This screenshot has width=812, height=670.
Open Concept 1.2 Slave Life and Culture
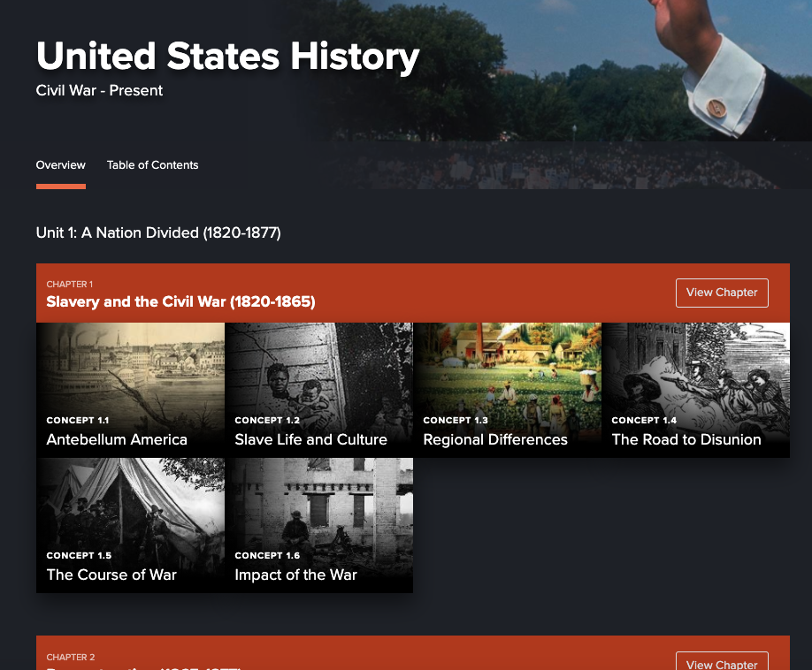319,390
